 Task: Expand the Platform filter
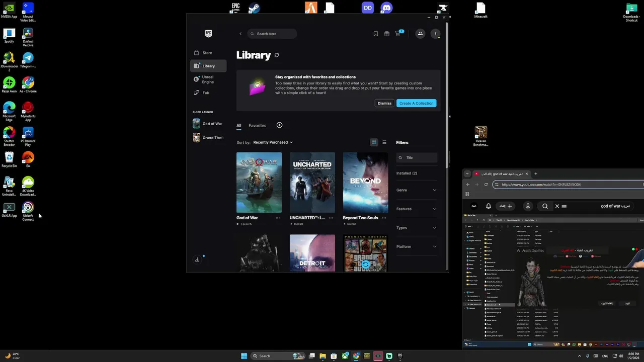pos(417,246)
